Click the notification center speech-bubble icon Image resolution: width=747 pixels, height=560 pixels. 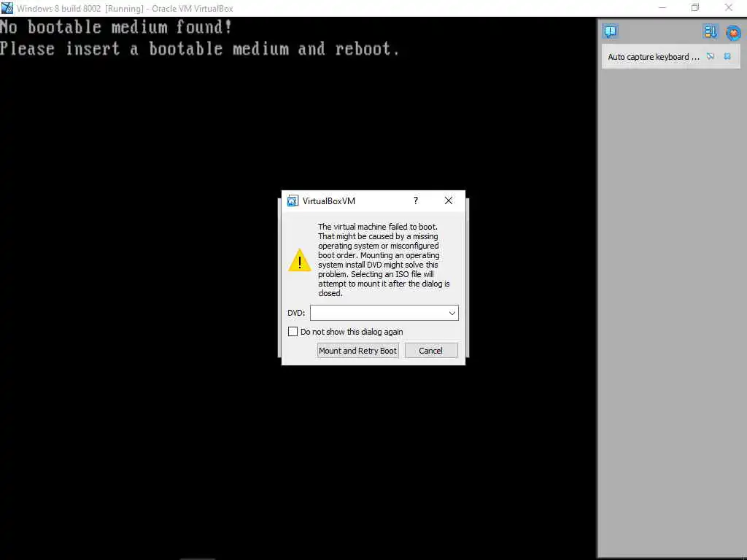coord(611,32)
